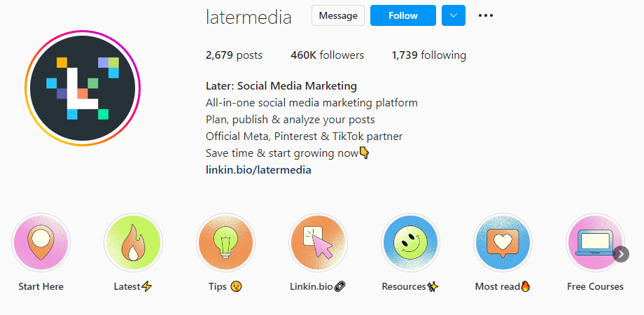Open the 1,739 following list
Screen dimensions: 644x315
coord(429,55)
